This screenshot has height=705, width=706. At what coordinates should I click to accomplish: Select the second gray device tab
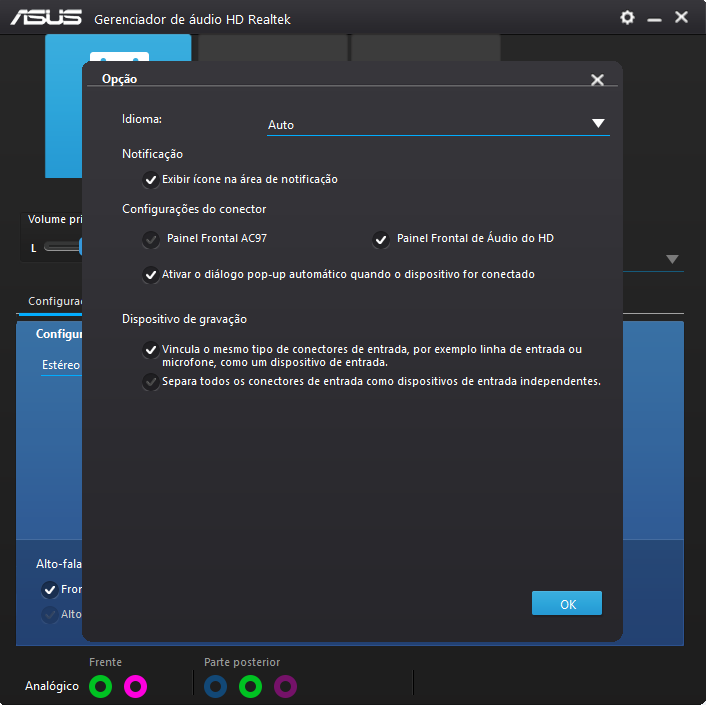point(273,47)
